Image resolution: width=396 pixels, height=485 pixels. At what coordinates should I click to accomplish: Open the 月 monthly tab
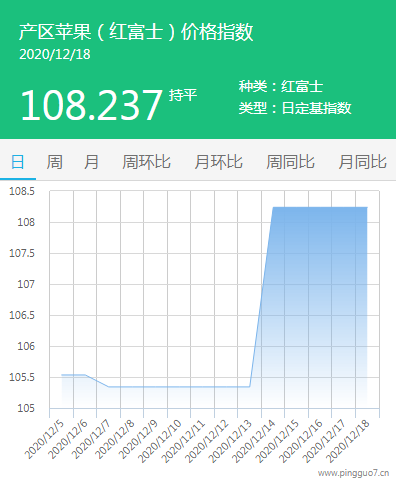(91, 162)
